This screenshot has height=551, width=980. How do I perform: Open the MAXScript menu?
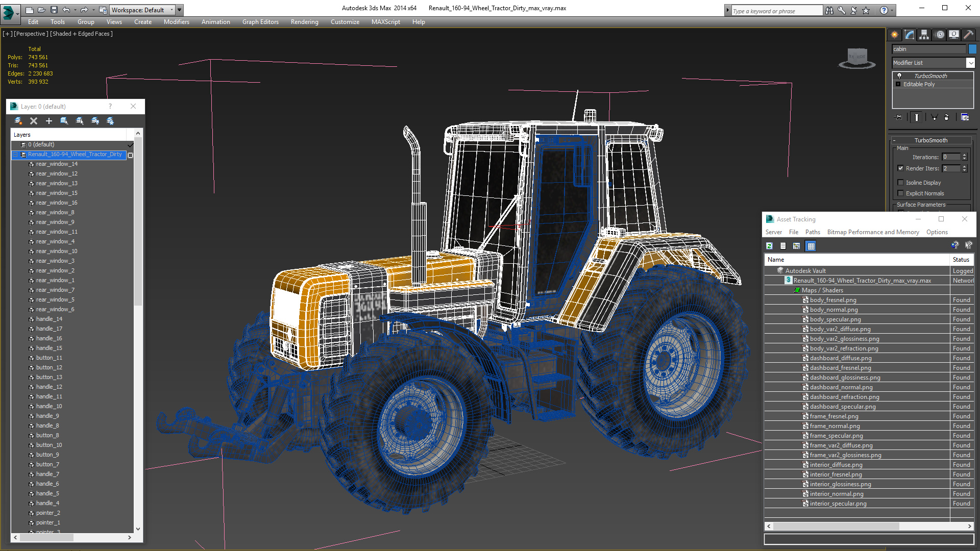coord(385,22)
